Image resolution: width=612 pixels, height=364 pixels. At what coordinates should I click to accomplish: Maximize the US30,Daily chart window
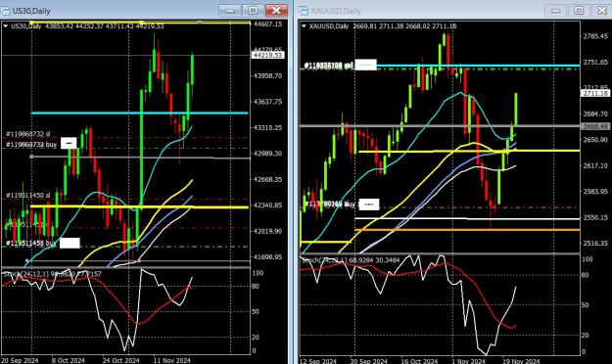pyautogui.click(x=253, y=11)
